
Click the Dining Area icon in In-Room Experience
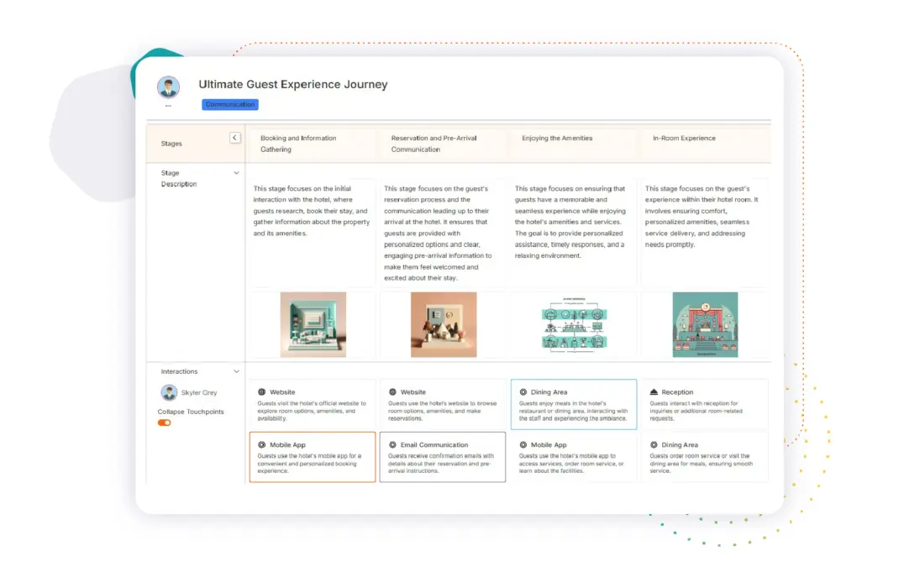[654, 444]
